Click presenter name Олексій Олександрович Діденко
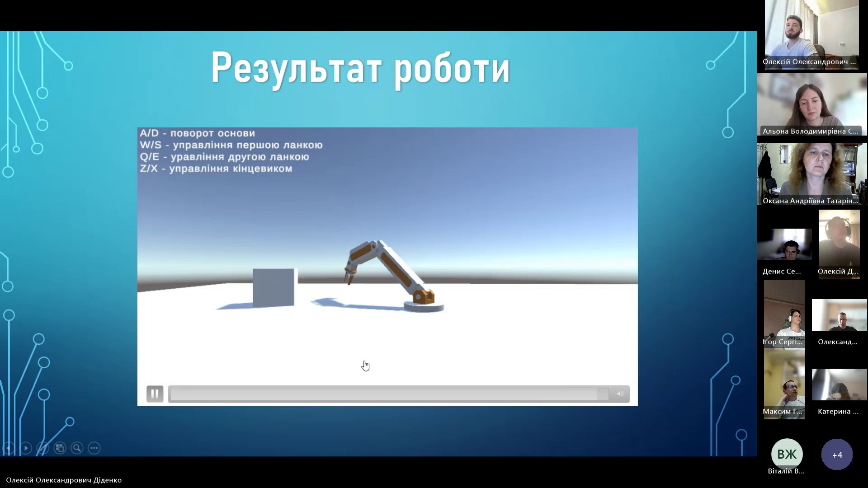 tap(64, 480)
